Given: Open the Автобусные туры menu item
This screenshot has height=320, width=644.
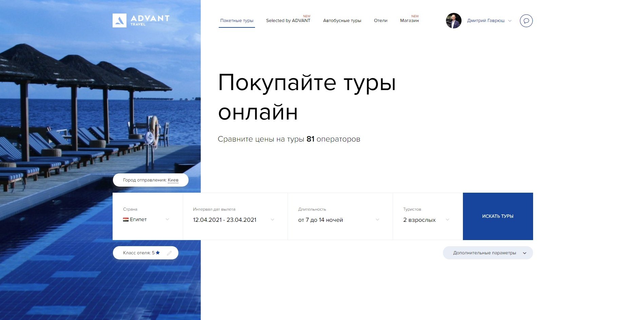Looking at the screenshot, I should point(343,21).
